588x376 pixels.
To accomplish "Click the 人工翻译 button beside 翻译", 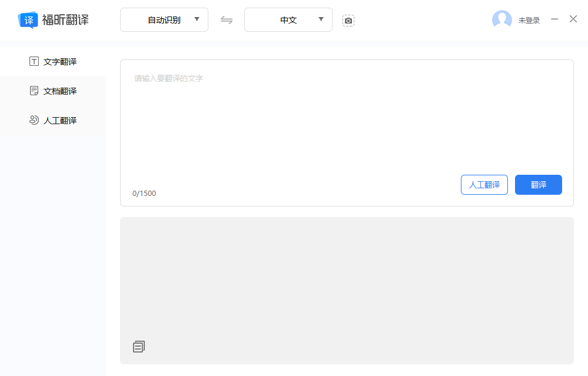I will [484, 184].
